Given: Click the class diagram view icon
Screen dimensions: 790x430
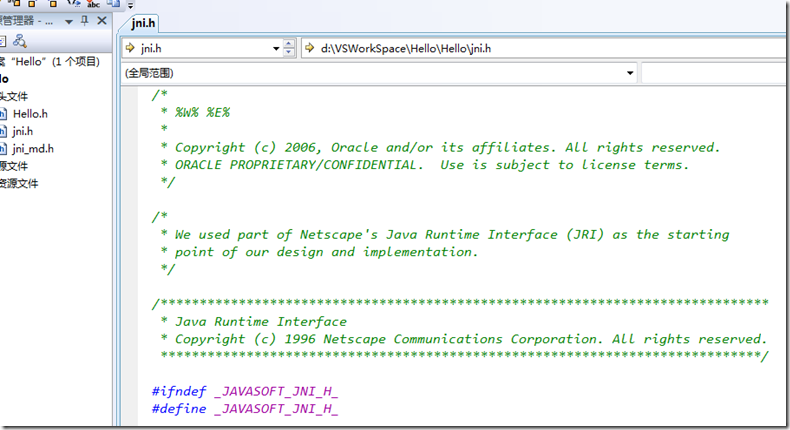Looking at the screenshot, I should (20, 41).
